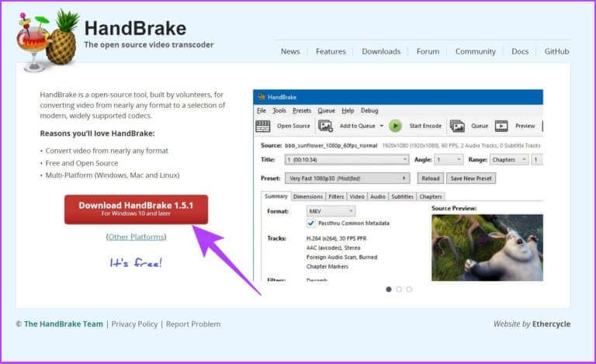Viewport: 596px width, 364px height.
Task: Open the Angle dropdown
Action: coord(449,160)
